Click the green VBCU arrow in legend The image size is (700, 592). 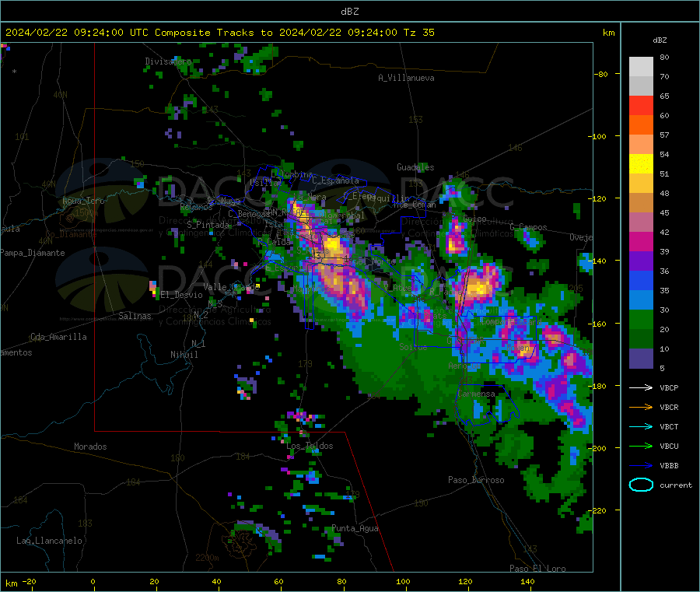tap(641, 446)
